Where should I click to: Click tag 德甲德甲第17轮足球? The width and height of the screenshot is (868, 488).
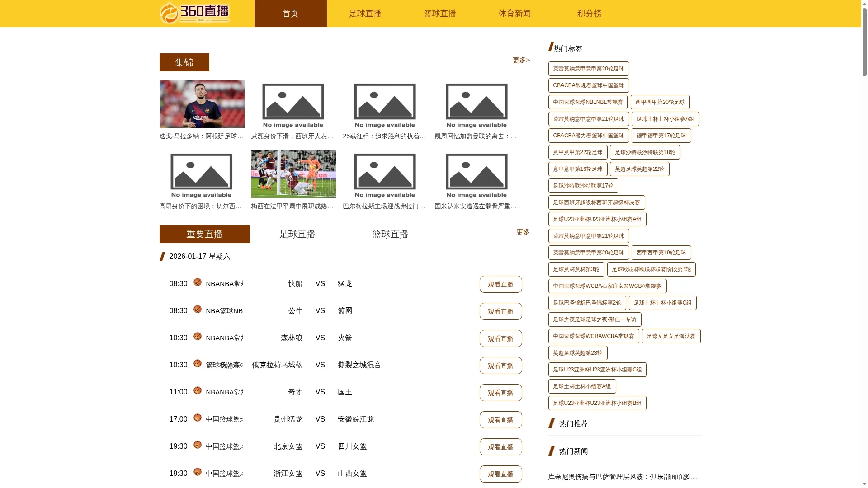pyautogui.click(x=661, y=136)
